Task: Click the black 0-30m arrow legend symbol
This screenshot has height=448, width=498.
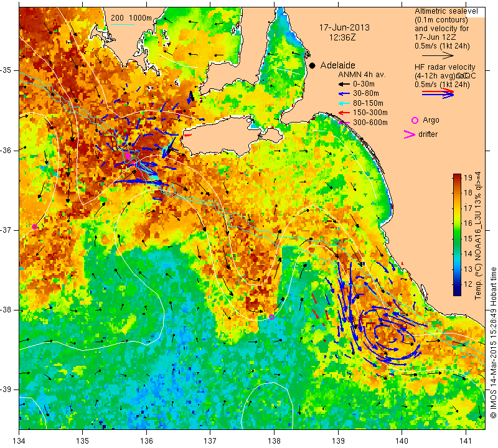Action: coord(344,85)
